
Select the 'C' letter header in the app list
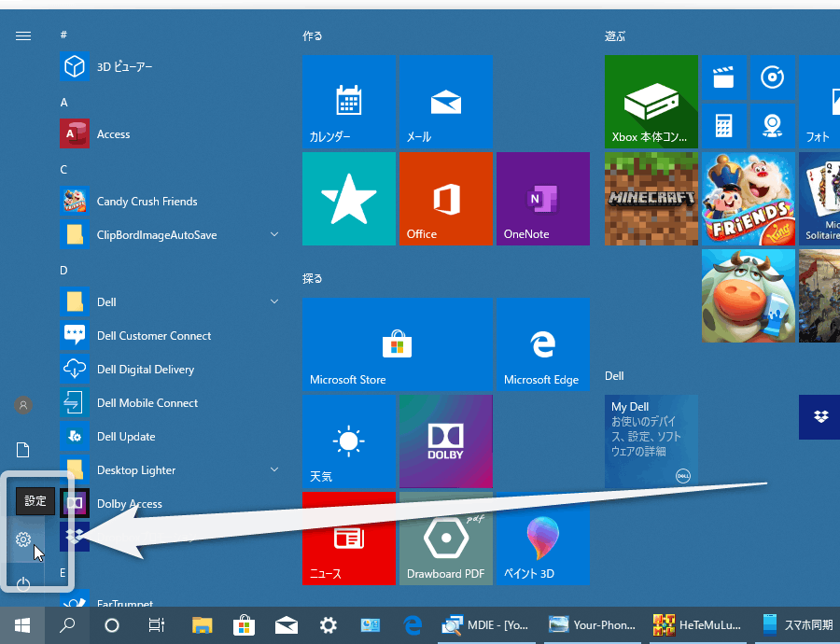pyautogui.click(x=63, y=170)
